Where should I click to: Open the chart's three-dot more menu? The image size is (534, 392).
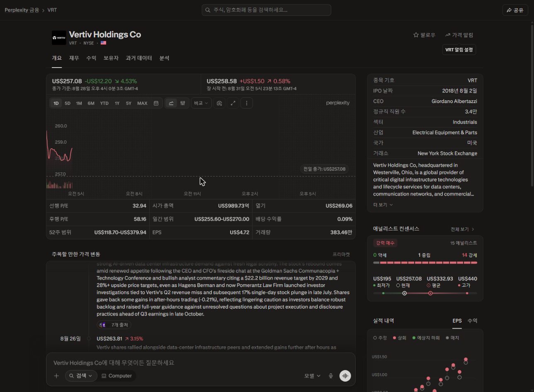247,103
